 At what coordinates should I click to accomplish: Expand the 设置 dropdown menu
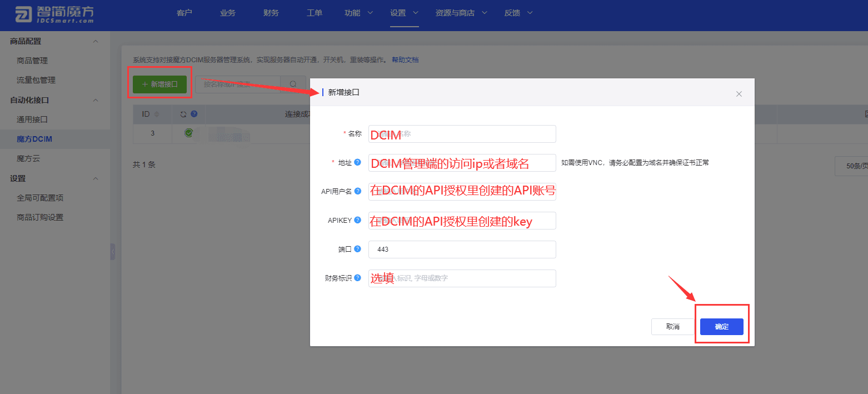tap(404, 13)
